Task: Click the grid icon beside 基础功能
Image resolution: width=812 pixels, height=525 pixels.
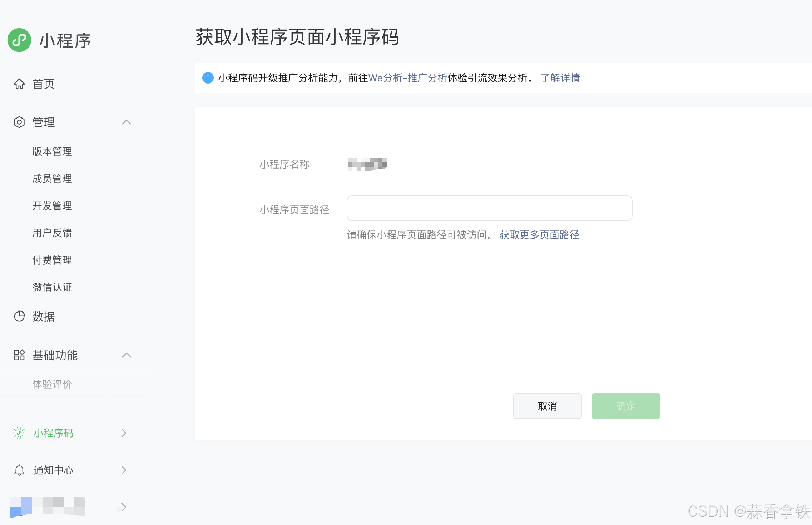Action: tap(19, 355)
